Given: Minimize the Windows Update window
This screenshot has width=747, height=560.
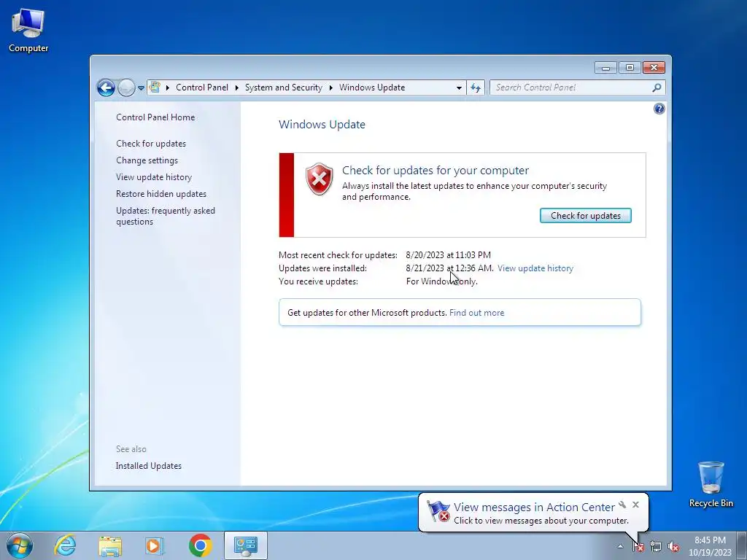Looking at the screenshot, I should pyautogui.click(x=605, y=68).
